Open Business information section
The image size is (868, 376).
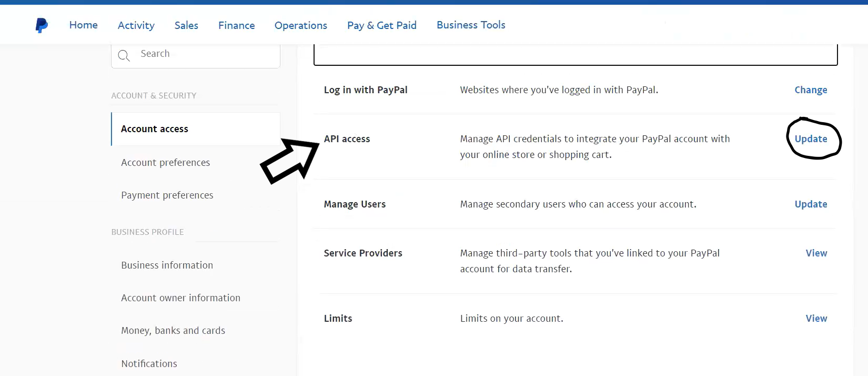167,265
